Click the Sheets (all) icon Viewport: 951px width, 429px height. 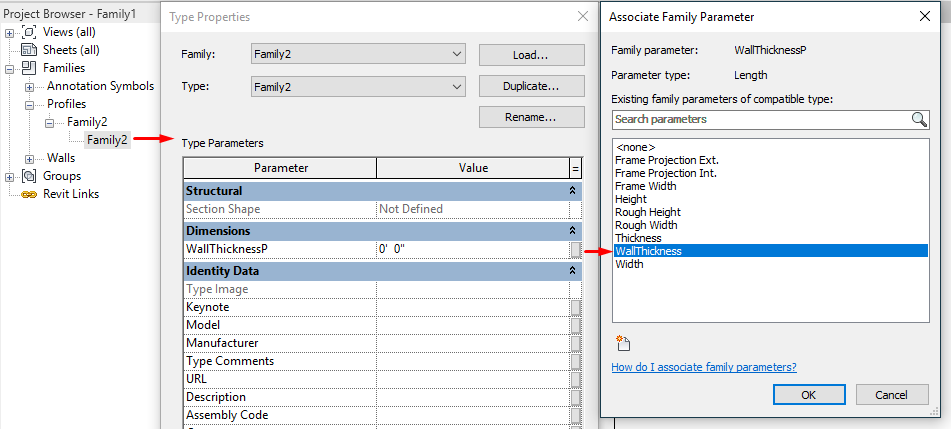coord(29,50)
